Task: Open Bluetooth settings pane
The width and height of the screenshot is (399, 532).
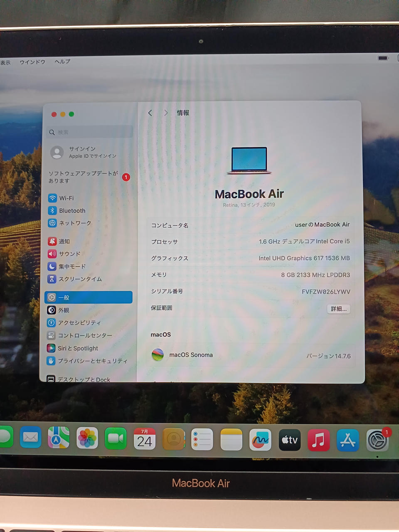Action: coord(71,211)
